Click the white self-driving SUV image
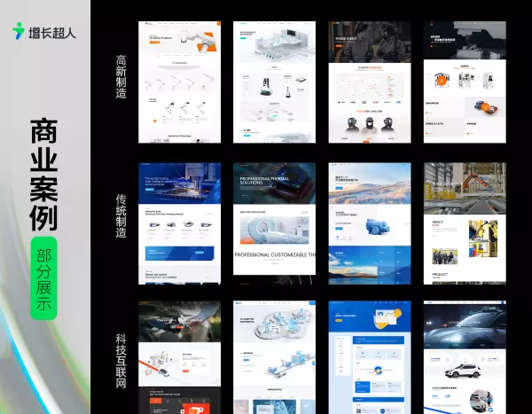This screenshot has height=414, width=532. 463,371
